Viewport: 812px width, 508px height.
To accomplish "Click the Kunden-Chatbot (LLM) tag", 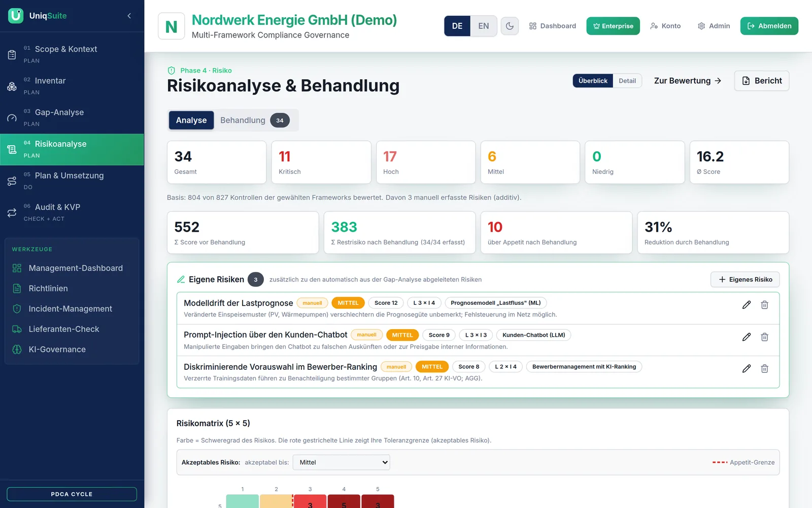I will click(x=533, y=335).
